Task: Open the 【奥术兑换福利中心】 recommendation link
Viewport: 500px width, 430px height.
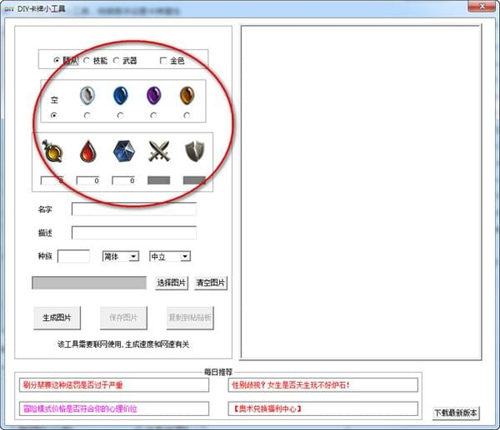Action: coord(323,409)
